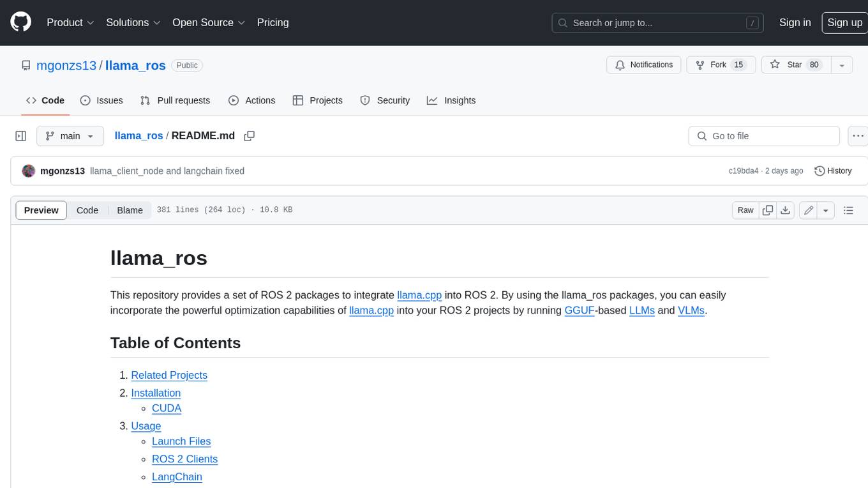Copy raw file contents icon
The image size is (868, 488).
coord(768,210)
